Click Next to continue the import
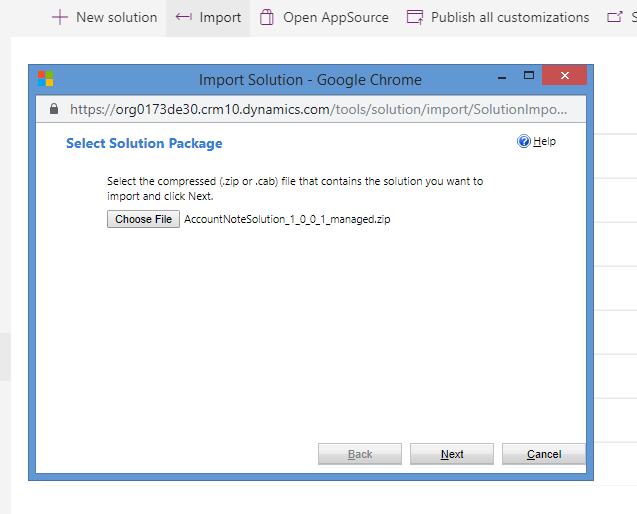This screenshot has height=514, width=637. (452, 454)
